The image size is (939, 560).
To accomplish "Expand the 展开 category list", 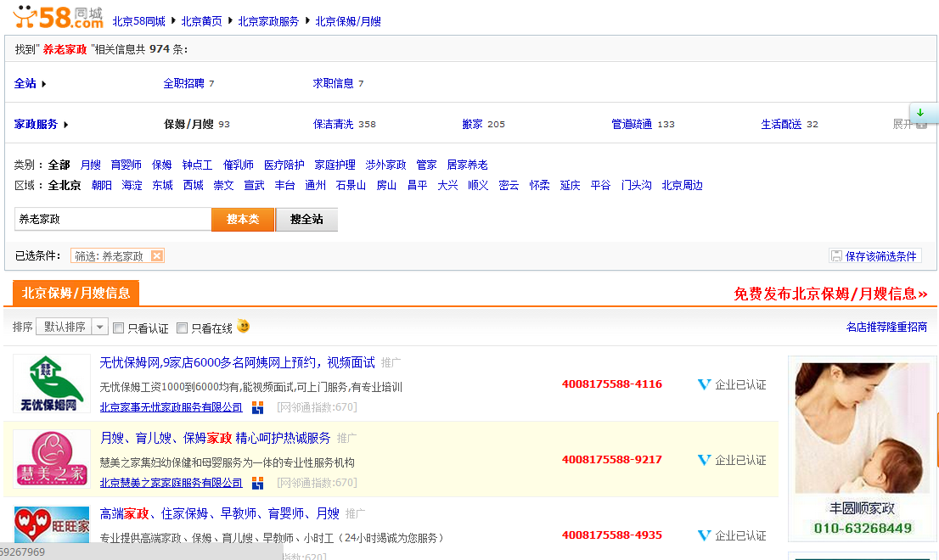I will (909, 124).
